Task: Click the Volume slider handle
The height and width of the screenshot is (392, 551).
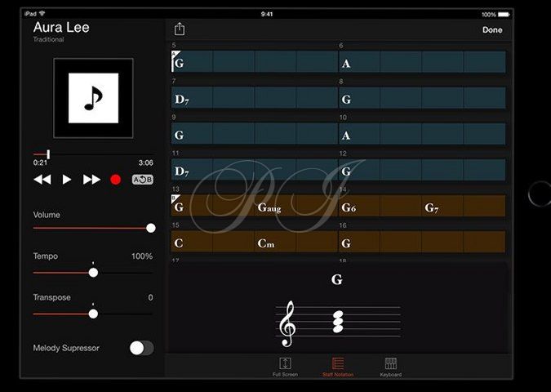Action: point(151,228)
